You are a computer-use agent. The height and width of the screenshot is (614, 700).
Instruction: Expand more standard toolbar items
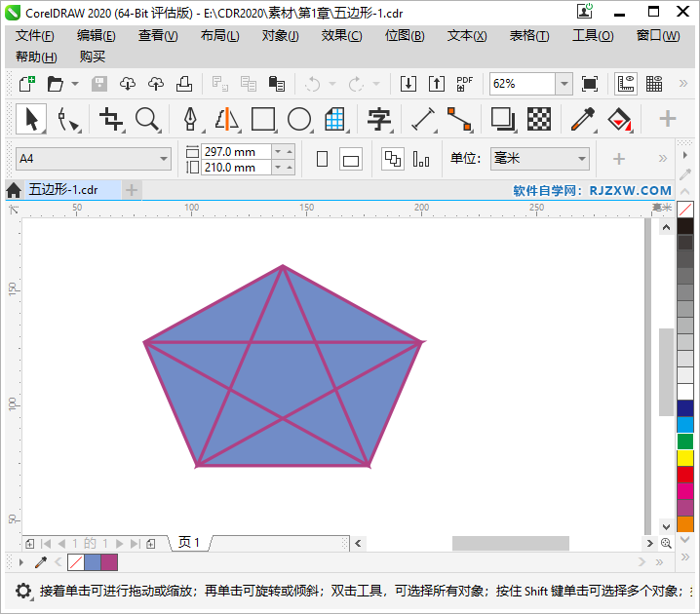pyautogui.click(x=683, y=84)
